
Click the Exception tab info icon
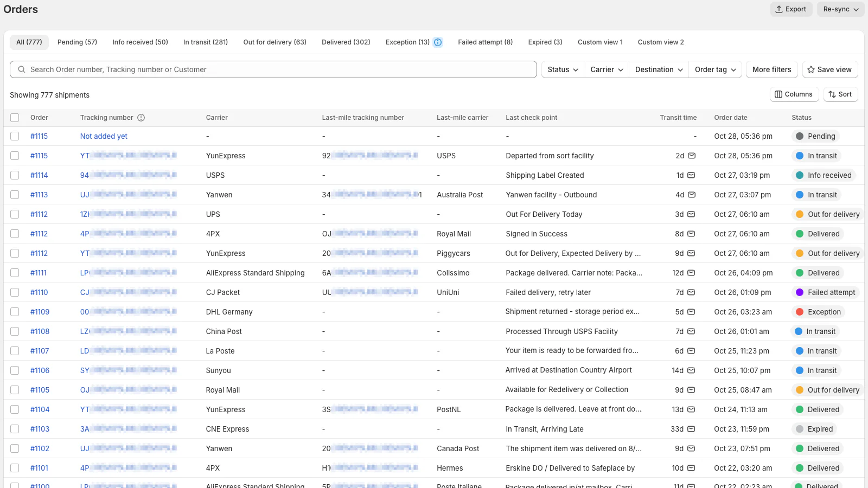tap(438, 42)
